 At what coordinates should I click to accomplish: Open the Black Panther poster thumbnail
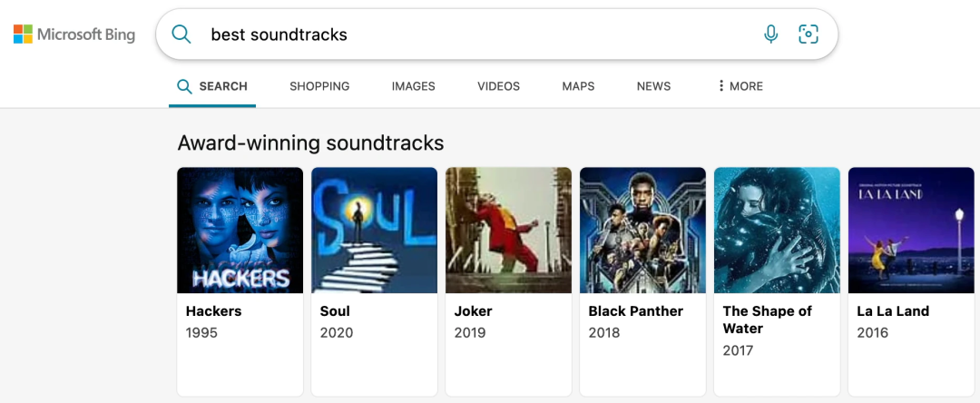coord(642,230)
